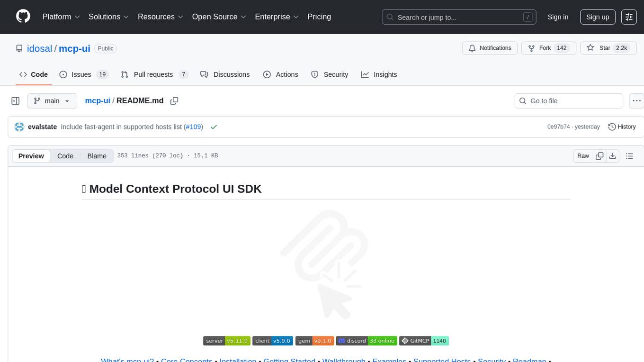Screen dimensions: 644x362
Task: Select the Preview view
Action: coord(31,156)
